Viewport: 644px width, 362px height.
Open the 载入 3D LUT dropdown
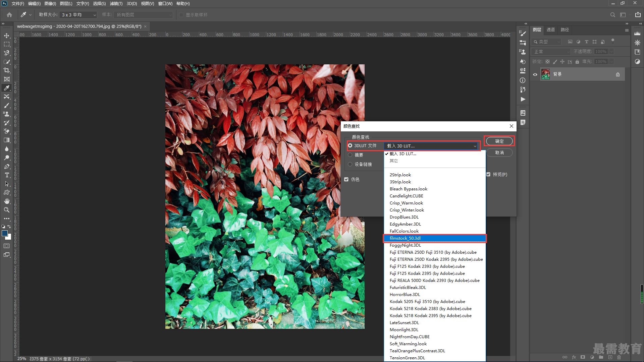tap(431, 146)
